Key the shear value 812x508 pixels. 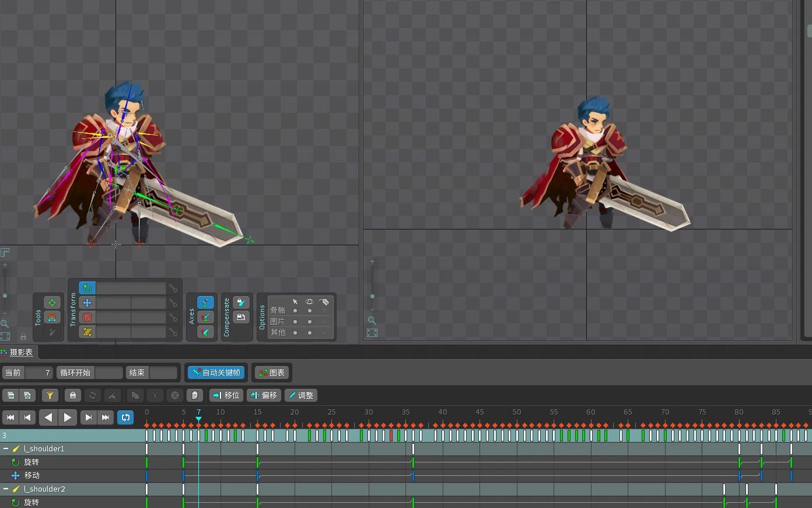(173, 332)
